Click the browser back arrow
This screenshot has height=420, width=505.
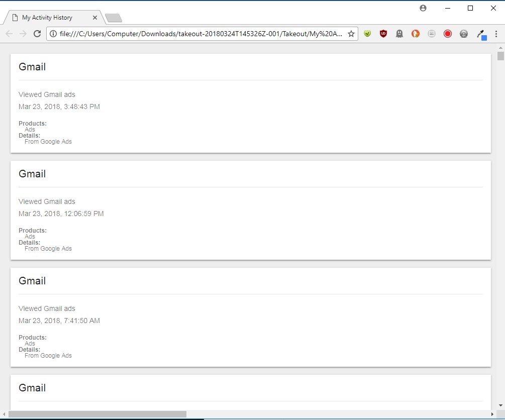(9, 34)
